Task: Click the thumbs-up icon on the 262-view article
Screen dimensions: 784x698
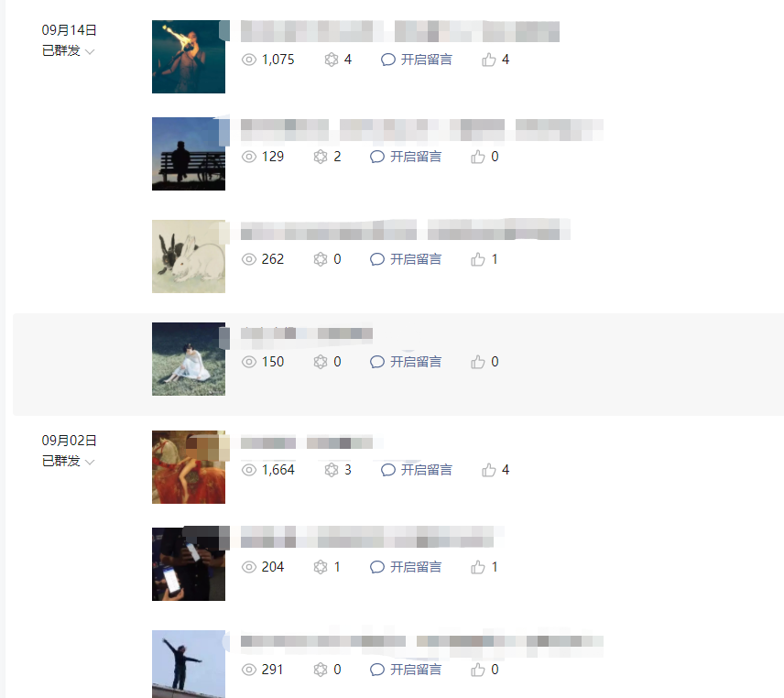Action: coord(477,259)
